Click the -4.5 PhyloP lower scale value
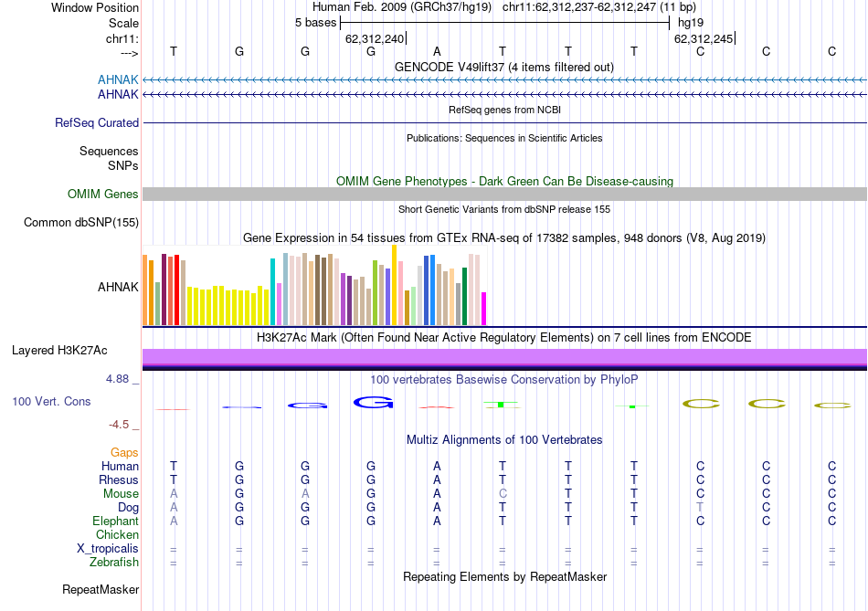Screen dimensions: 868x611 pyautogui.click(x=119, y=425)
